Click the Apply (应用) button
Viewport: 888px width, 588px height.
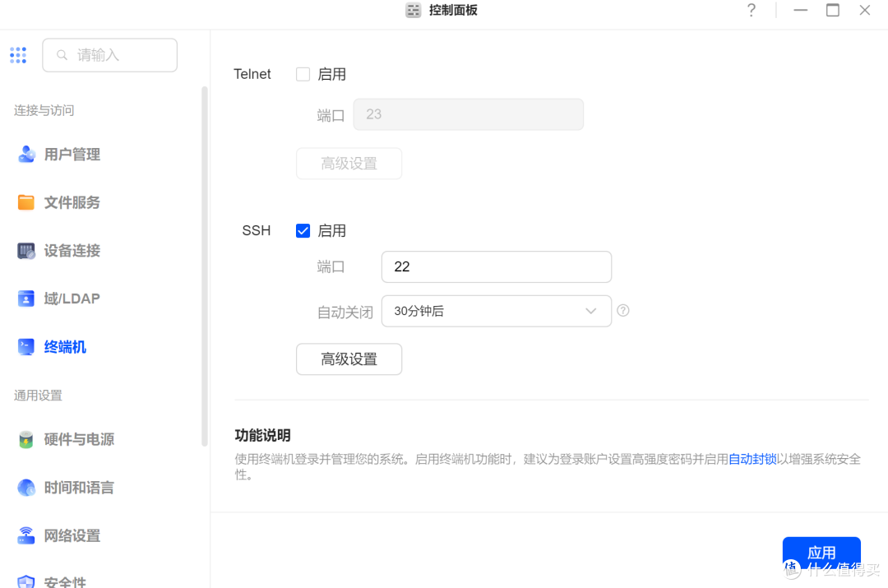(x=821, y=553)
